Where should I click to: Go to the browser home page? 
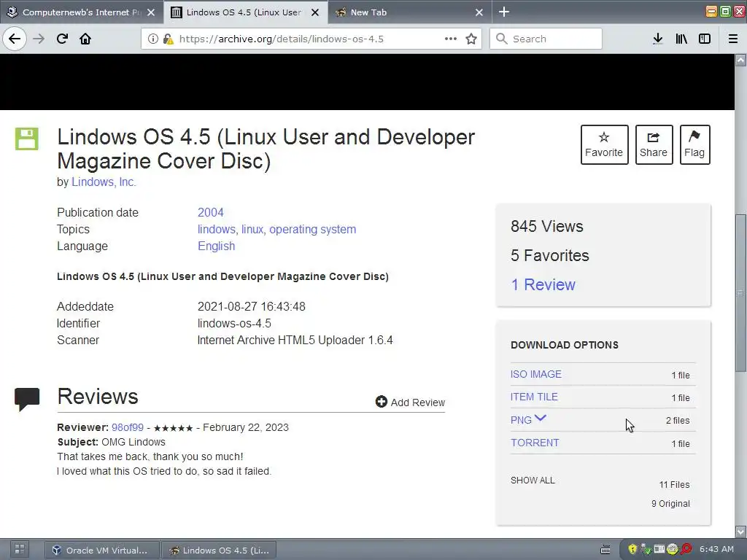(85, 39)
